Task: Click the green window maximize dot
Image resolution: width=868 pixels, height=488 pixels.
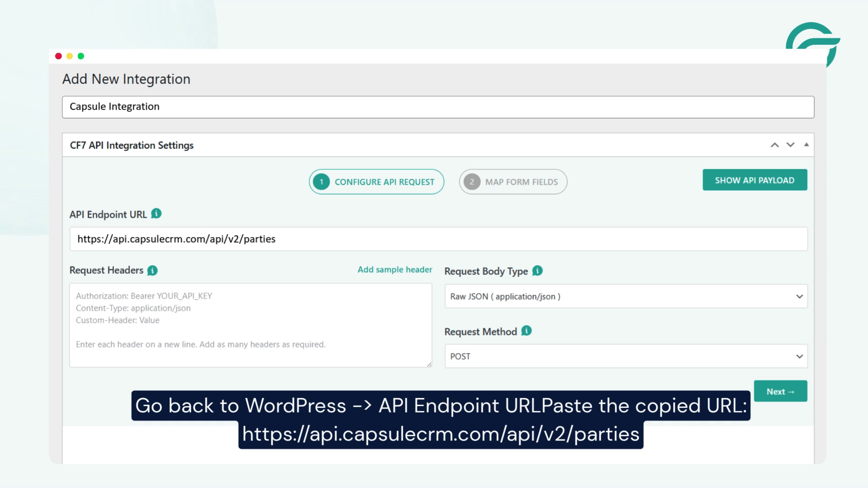Action: click(x=81, y=56)
